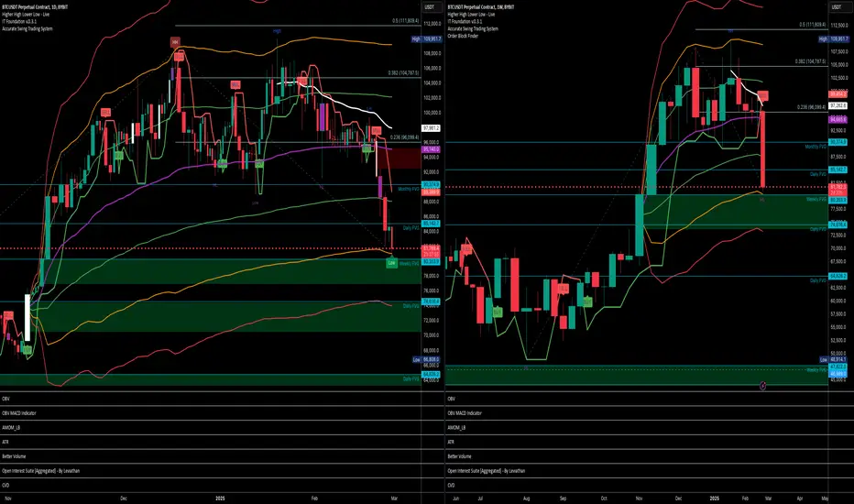
Task: Select the green Low marker on 1D chart
Action: click(391, 263)
